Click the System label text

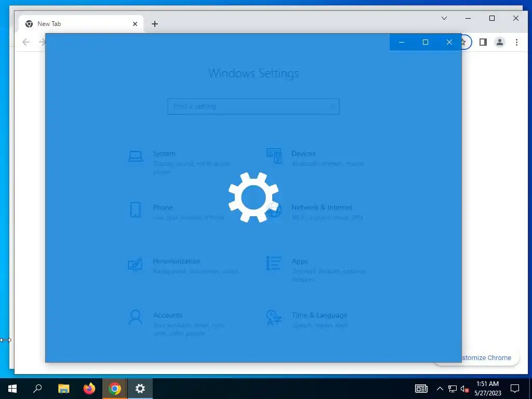tap(164, 153)
